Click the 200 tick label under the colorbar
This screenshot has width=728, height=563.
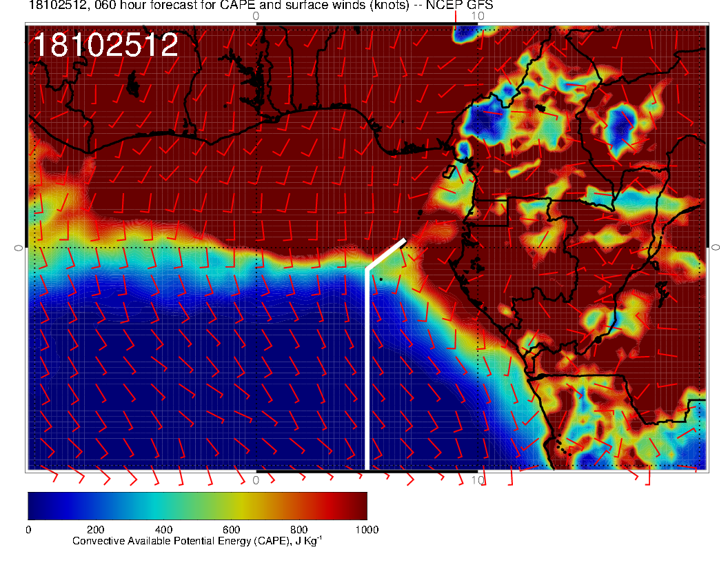pyautogui.click(x=95, y=530)
